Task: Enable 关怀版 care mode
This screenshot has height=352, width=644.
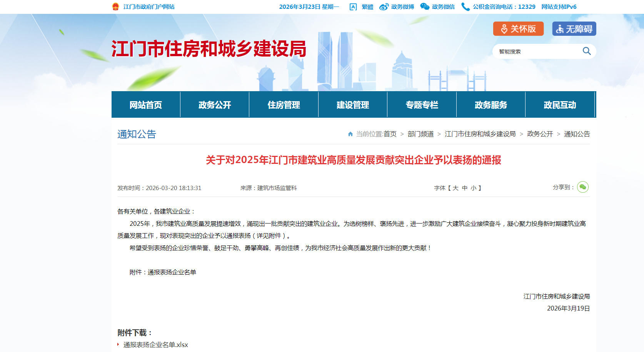Action: tap(518, 29)
